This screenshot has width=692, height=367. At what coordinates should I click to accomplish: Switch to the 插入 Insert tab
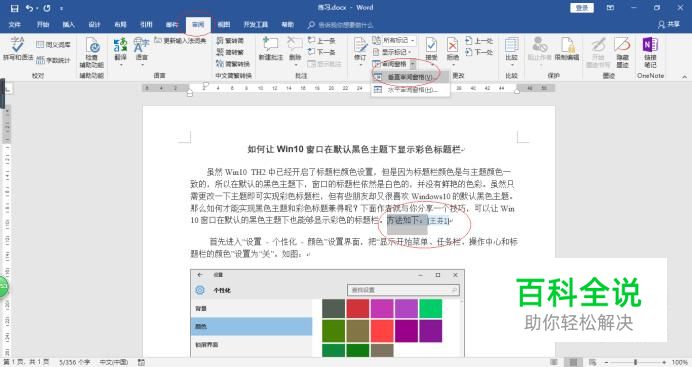click(68, 25)
